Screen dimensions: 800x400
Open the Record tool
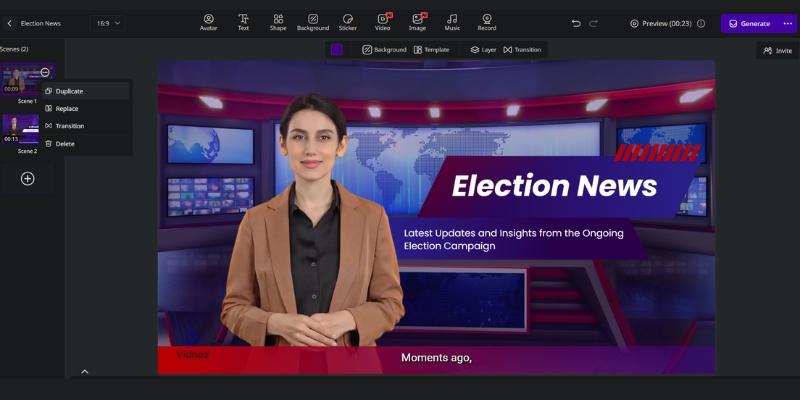tap(487, 23)
